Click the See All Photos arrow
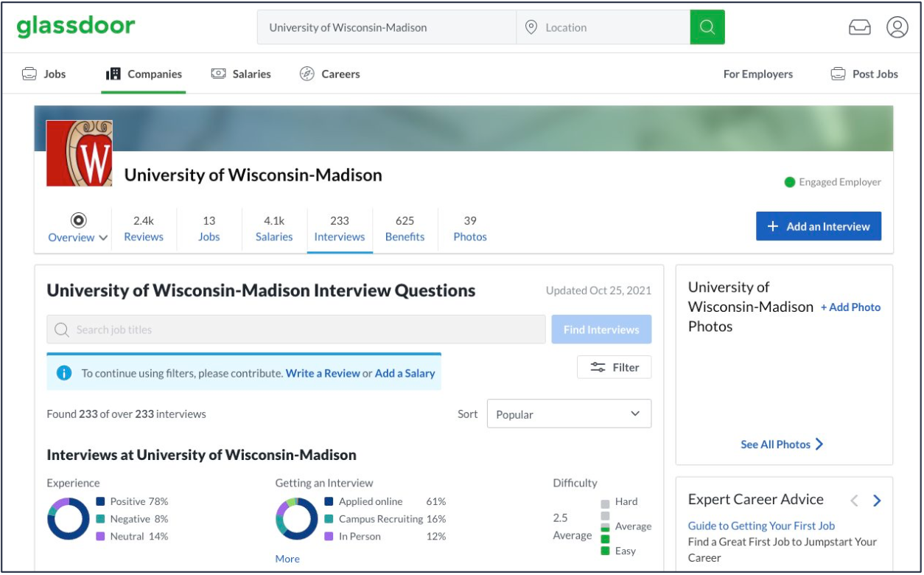The width and height of the screenshot is (924, 575). (x=819, y=444)
